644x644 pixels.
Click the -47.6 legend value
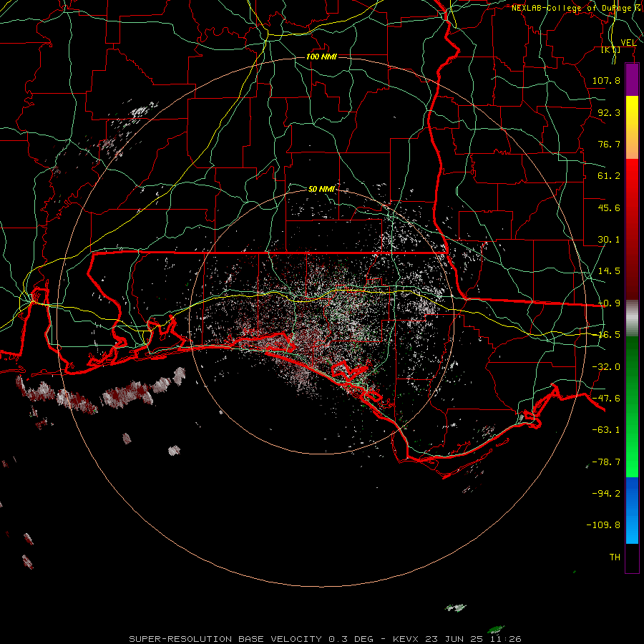[x=606, y=399]
